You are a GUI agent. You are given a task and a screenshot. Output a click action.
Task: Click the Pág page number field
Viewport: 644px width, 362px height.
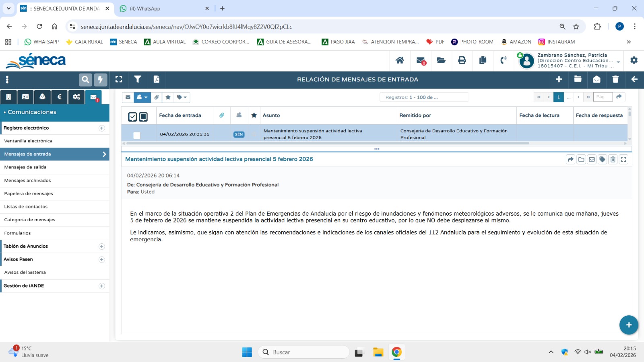[x=602, y=97]
